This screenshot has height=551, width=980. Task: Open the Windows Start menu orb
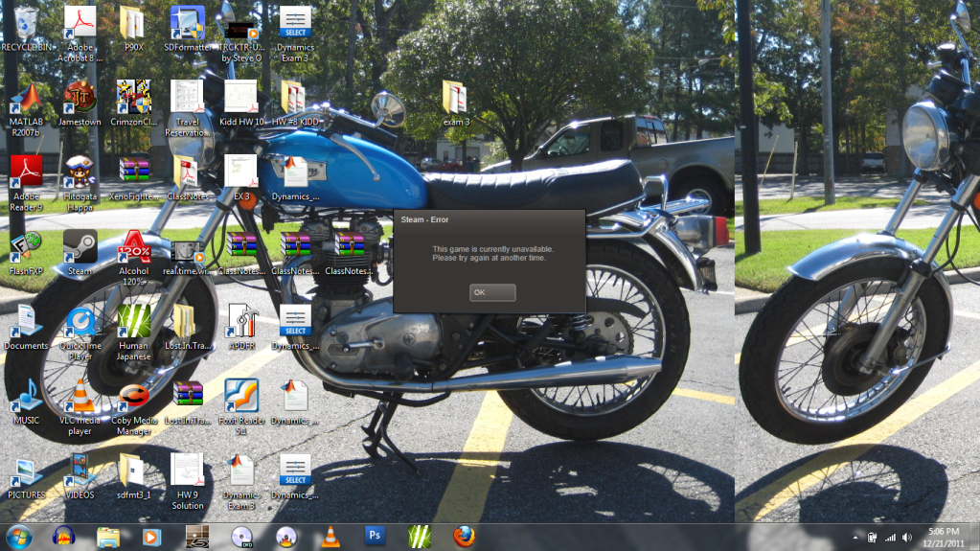click(x=19, y=538)
